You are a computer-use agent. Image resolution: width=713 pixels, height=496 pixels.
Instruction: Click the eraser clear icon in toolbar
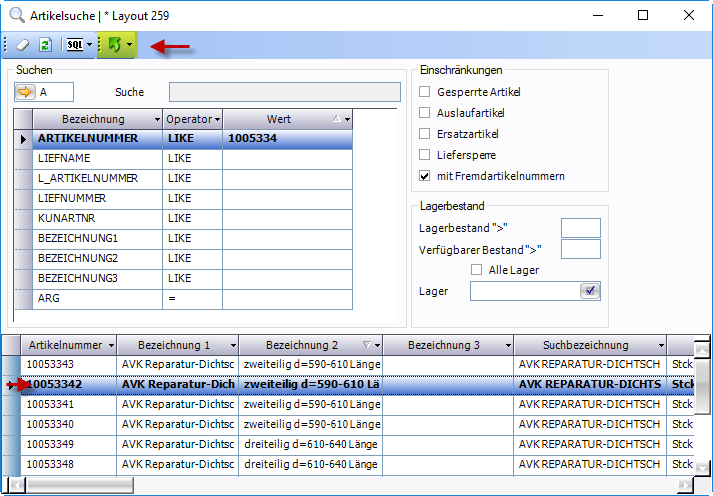click(x=24, y=45)
